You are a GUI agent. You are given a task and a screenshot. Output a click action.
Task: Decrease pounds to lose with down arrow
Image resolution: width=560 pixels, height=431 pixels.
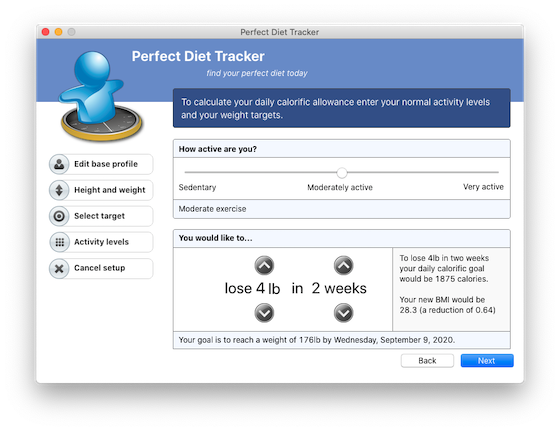(x=264, y=313)
